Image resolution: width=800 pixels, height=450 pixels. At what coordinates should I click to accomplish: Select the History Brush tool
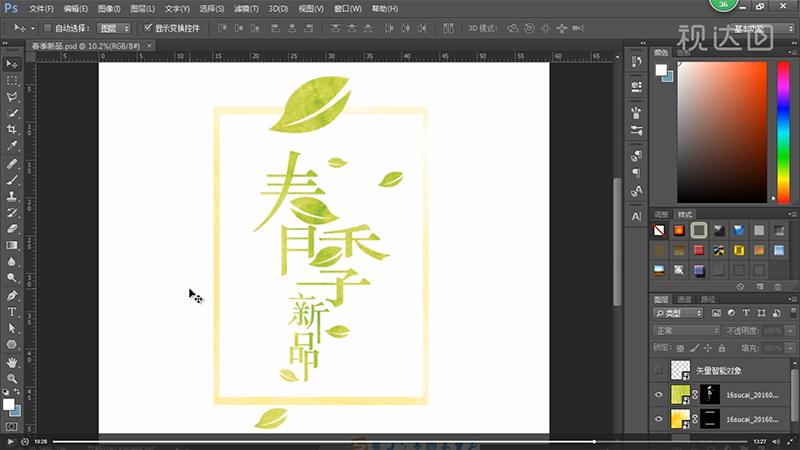(x=12, y=213)
